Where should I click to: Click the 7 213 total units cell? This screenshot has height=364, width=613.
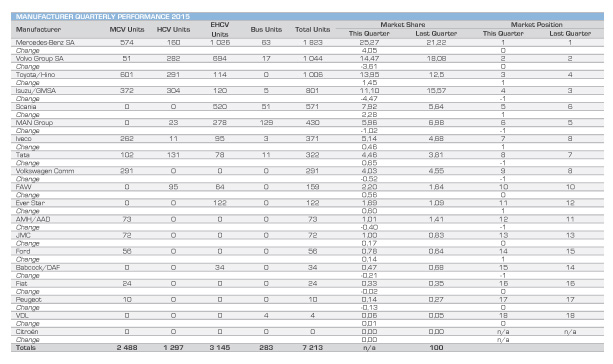pyautogui.click(x=312, y=347)
